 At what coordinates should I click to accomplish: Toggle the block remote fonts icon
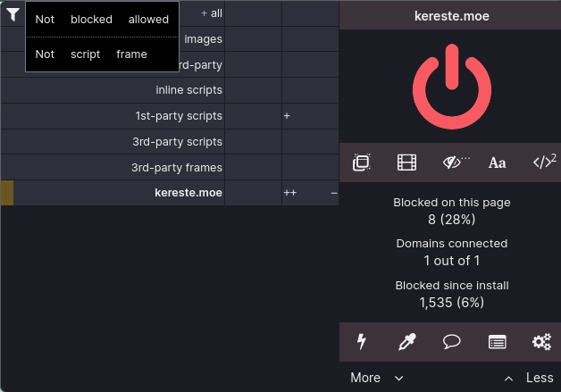[498, 163]
